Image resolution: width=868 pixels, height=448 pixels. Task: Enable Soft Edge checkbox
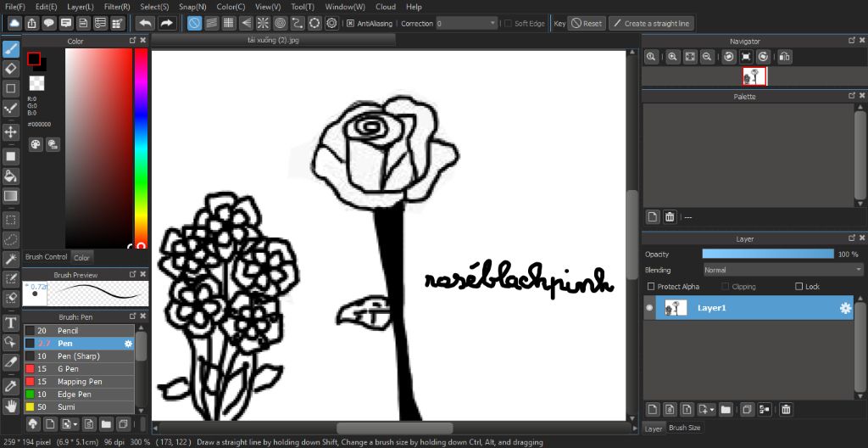click(x=508, y=23)
